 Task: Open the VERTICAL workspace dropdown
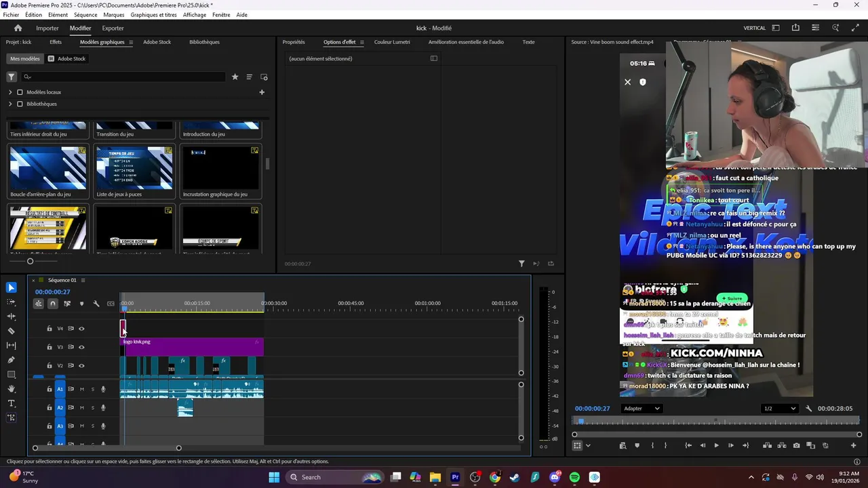tap(754, 28)
